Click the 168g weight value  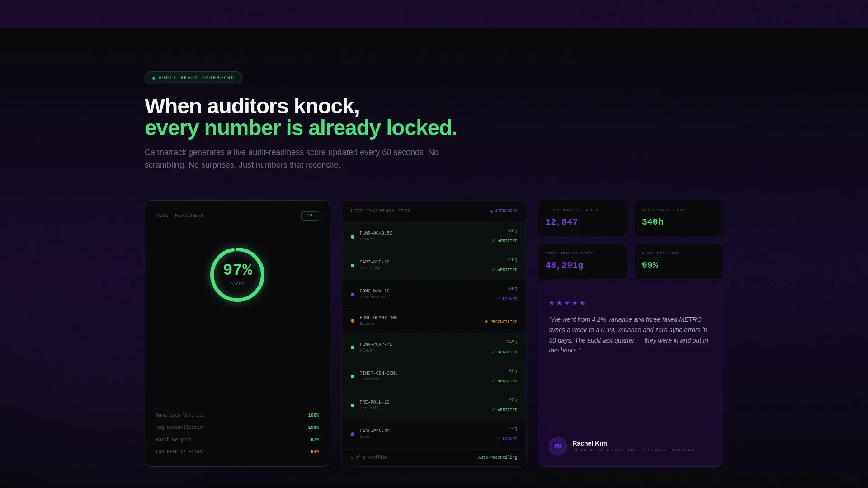pos(512,231)
